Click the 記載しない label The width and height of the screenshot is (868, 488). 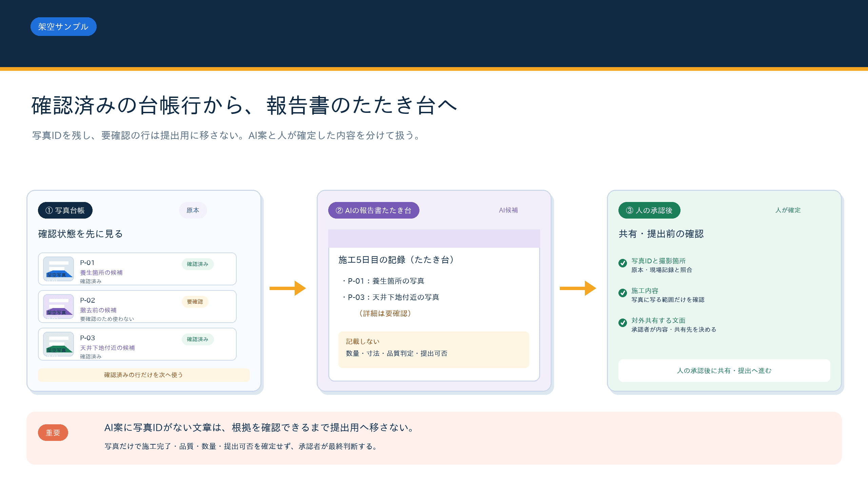[x=363, y=341]
